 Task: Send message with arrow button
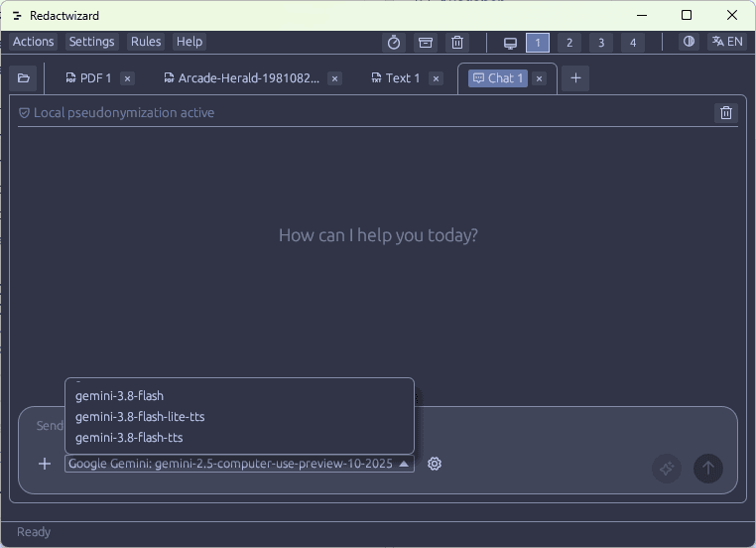(707, 468)
